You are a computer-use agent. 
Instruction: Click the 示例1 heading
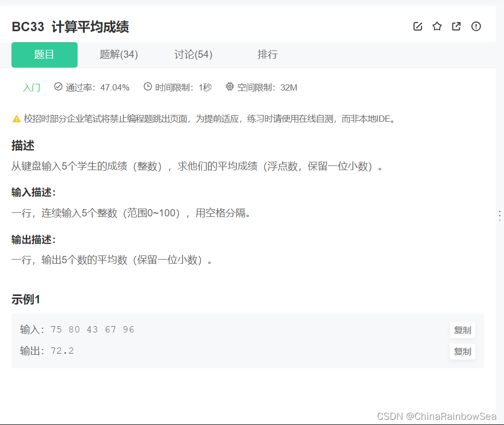coord(26,300)
